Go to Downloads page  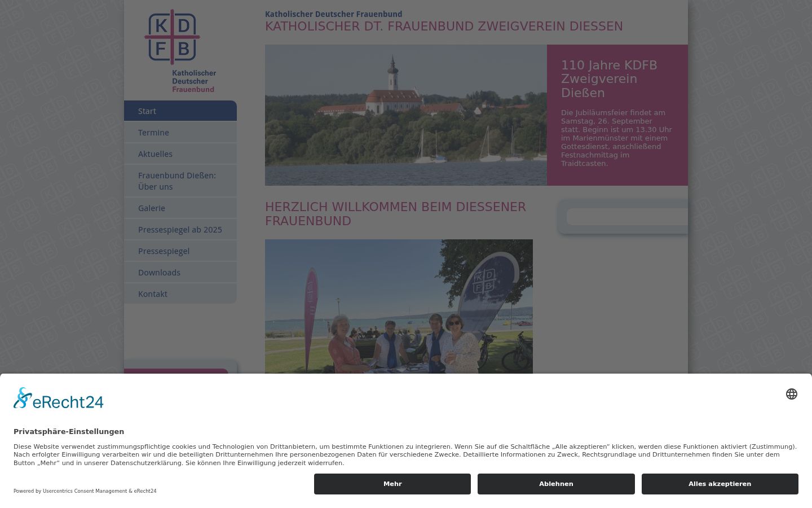(180, 272)
